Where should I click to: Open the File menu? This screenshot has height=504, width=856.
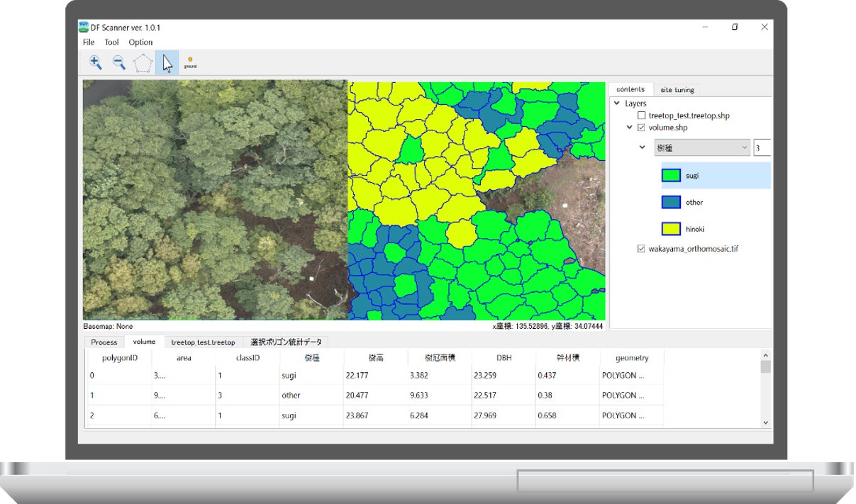(x=89, y=43)
